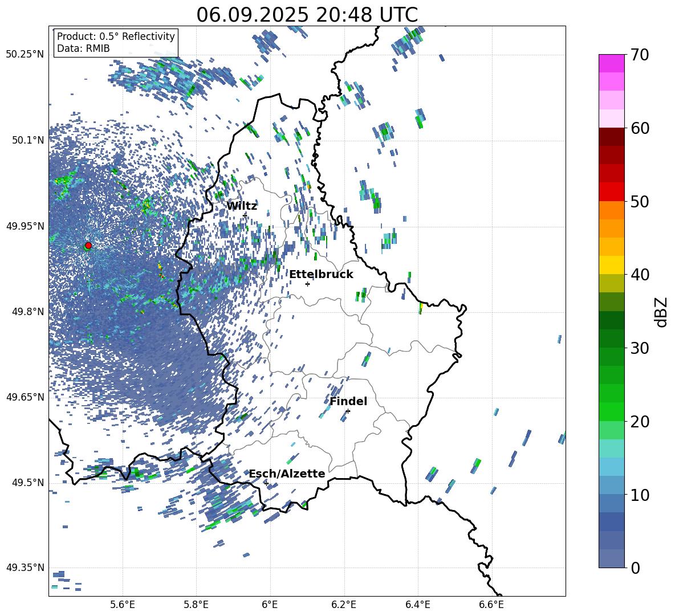Viewport: 675px width, 616px height.
Task: Click the Wiltz station cross marker
Action: pyautogui.click(x=245, y=215)
